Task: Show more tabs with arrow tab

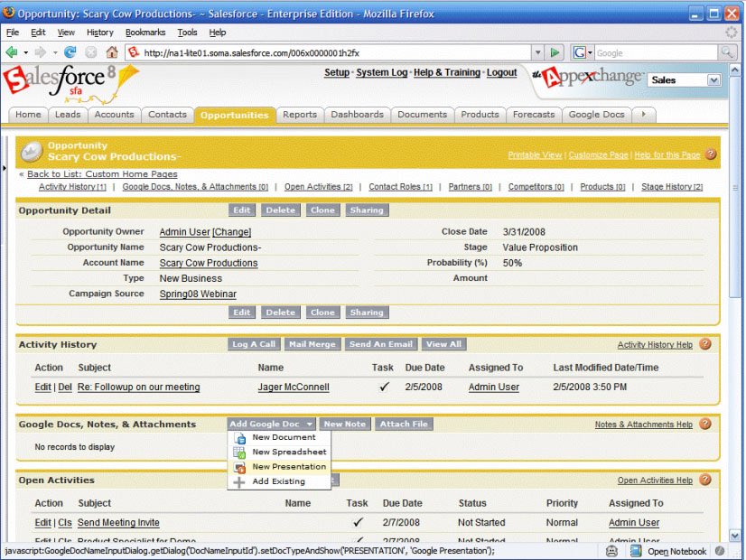Action: (x=644, y=115)
